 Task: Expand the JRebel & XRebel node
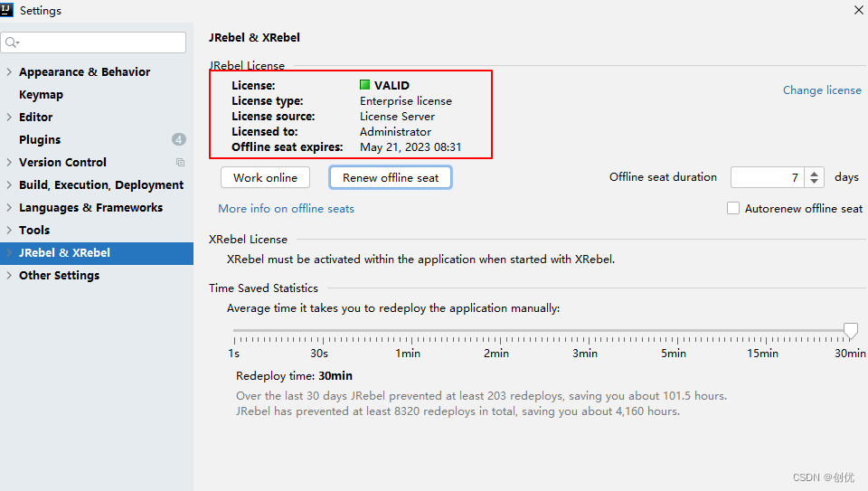tap(9, 252)
